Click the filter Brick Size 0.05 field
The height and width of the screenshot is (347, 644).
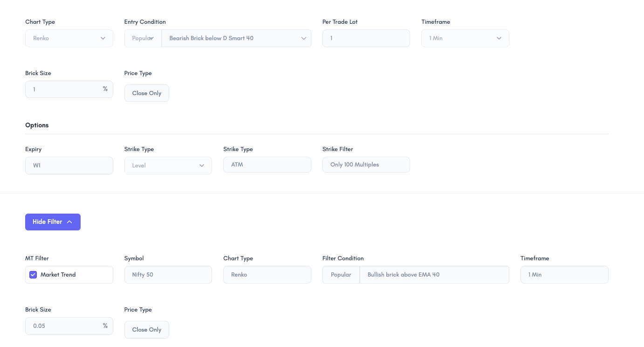point(65,326)
